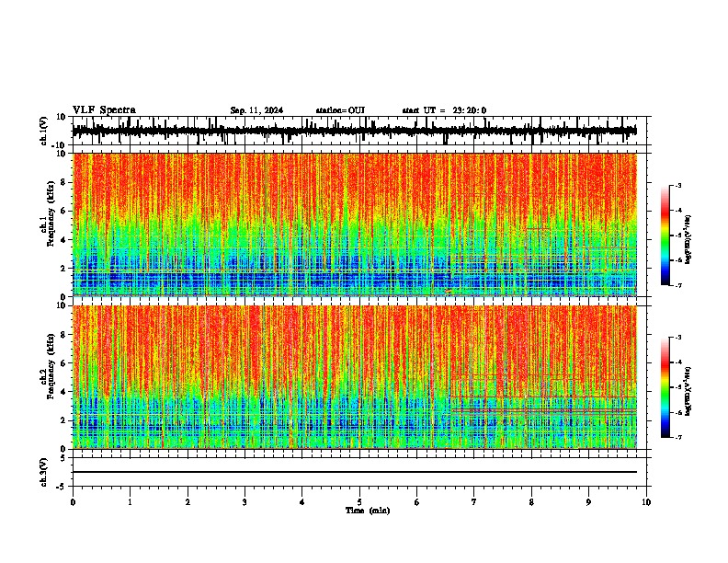728x563 pixels.
Task: Click the "5" tick on ch.3(V) axis
Action: (63, 458)
